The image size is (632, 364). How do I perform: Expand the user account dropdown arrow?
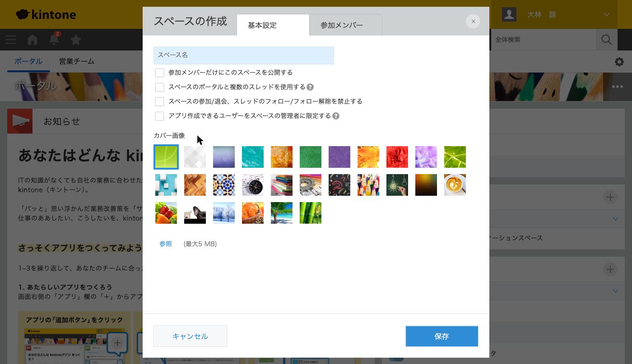pyautogui.click(x=607, y=14)
